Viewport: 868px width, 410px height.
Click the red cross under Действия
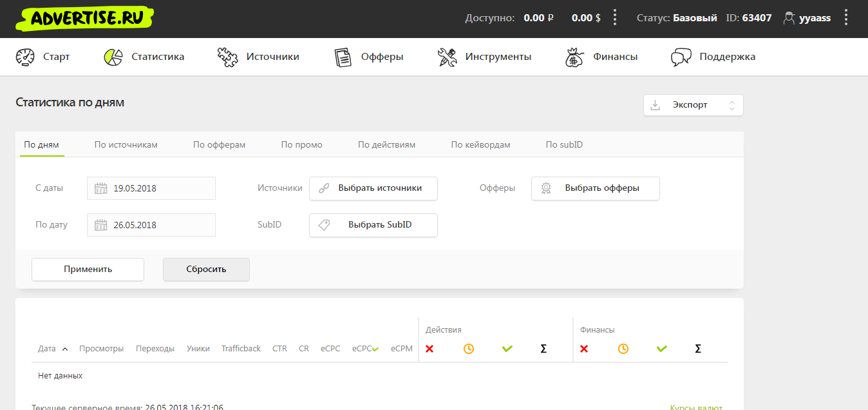(x=429, y=349)
